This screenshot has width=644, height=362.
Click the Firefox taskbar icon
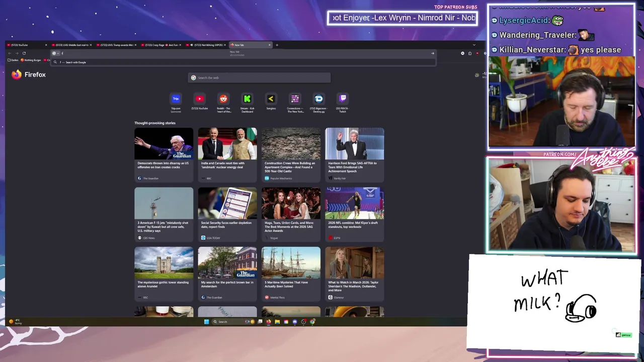[269, 322]
